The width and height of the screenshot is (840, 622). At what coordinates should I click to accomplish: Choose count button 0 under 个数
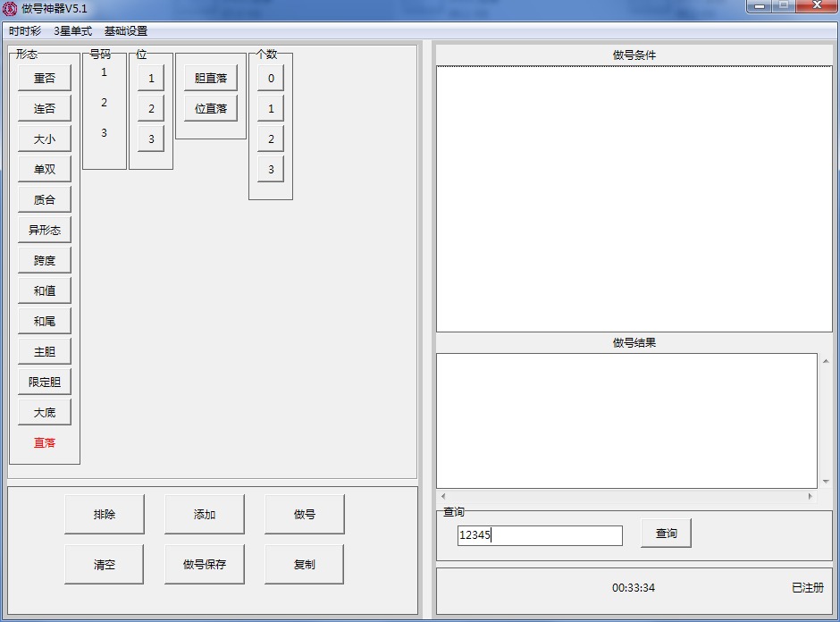[271, 79]
